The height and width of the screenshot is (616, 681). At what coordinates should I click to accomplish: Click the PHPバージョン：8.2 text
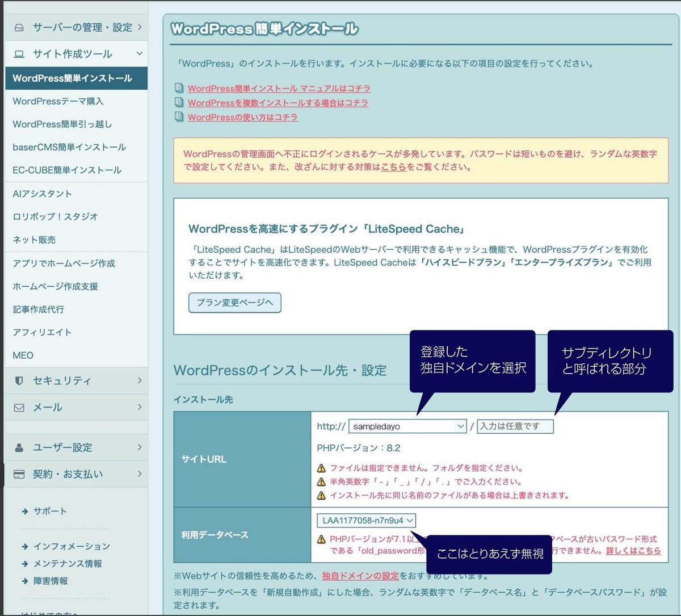pyautogui.click(x=359, y=448)
